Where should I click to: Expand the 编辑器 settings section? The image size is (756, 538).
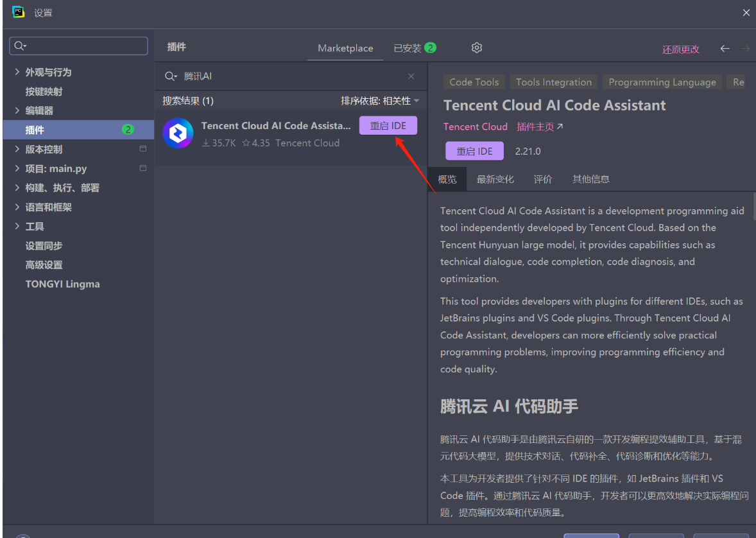17,110
